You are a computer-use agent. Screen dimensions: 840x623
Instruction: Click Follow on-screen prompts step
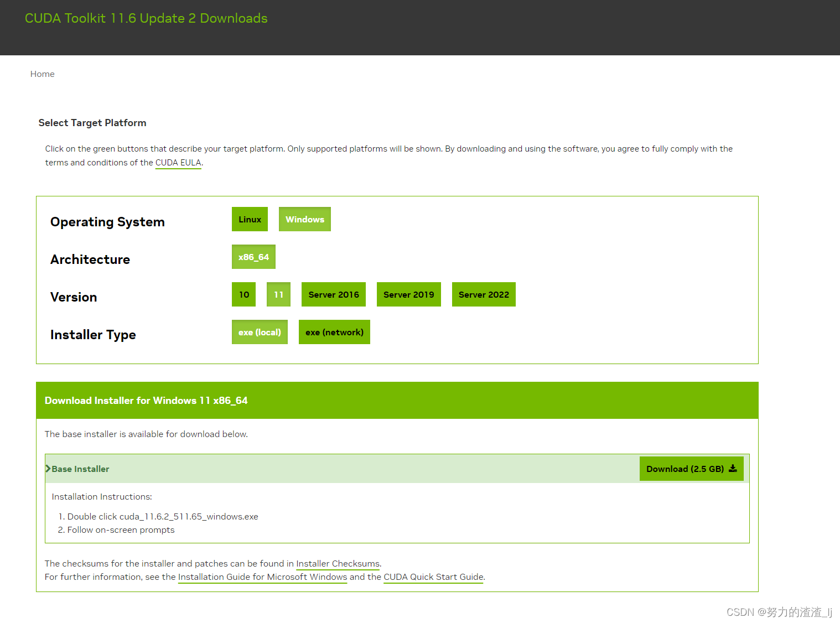[x=121, y=530]
